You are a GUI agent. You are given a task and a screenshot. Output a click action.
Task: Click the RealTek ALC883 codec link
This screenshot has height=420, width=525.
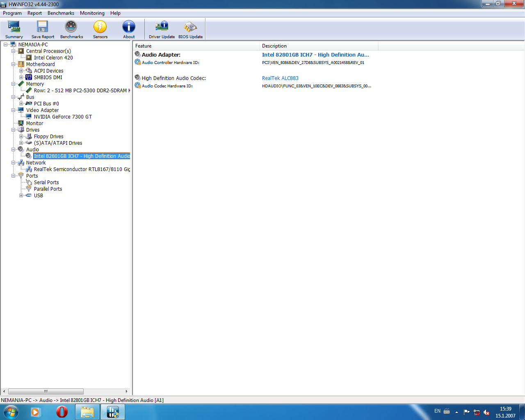[280, 78]
